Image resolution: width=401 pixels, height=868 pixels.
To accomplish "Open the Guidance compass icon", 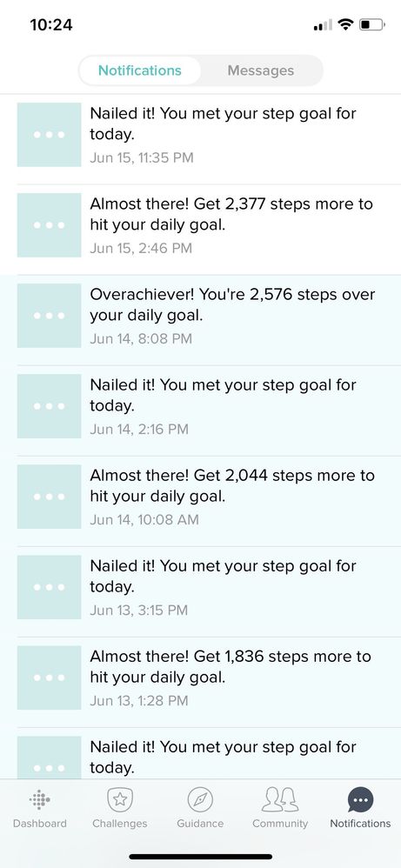I will click(x=200, y=799).
